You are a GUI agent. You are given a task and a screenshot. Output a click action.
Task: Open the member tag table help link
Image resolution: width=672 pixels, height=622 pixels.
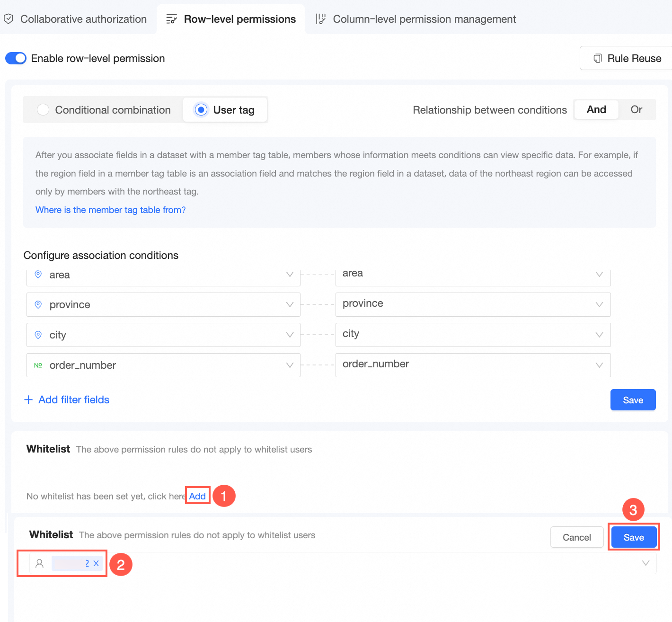111,210
